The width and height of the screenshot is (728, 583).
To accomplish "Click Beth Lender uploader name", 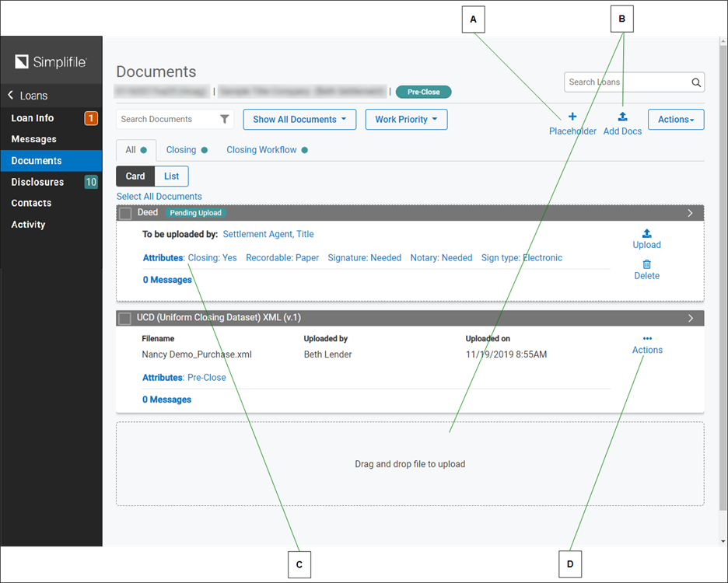I will [327, 354].
